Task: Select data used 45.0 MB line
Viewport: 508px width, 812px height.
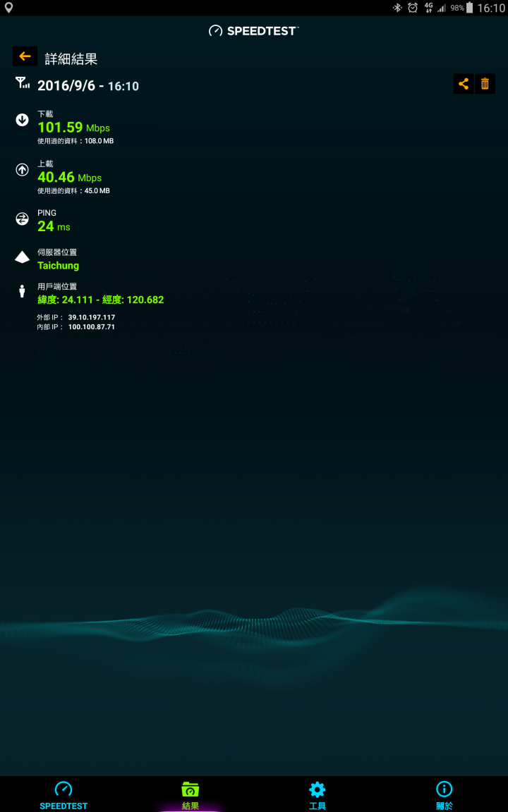Action: click(x=73, y=190)
